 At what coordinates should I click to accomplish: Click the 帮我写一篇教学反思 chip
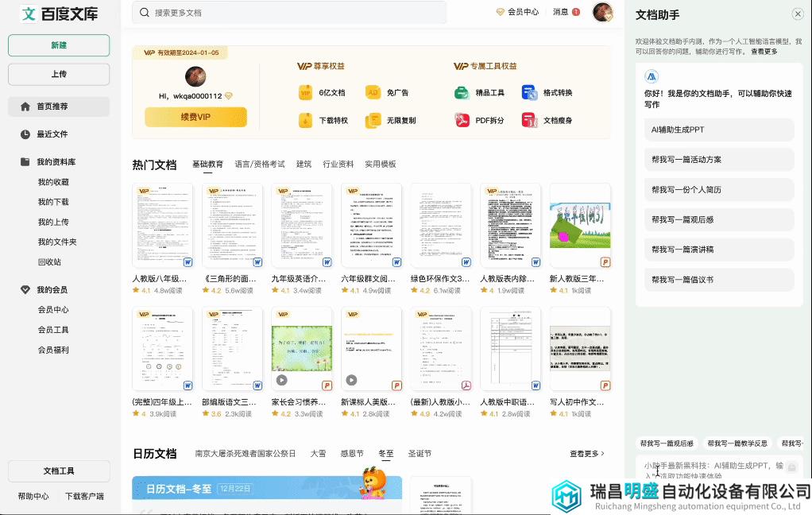pos(737,443)
